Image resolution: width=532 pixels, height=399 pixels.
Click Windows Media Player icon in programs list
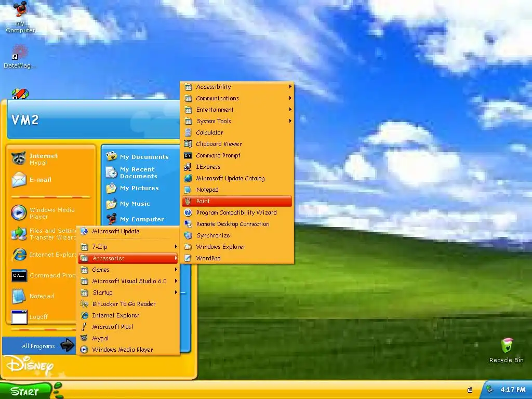84,350
